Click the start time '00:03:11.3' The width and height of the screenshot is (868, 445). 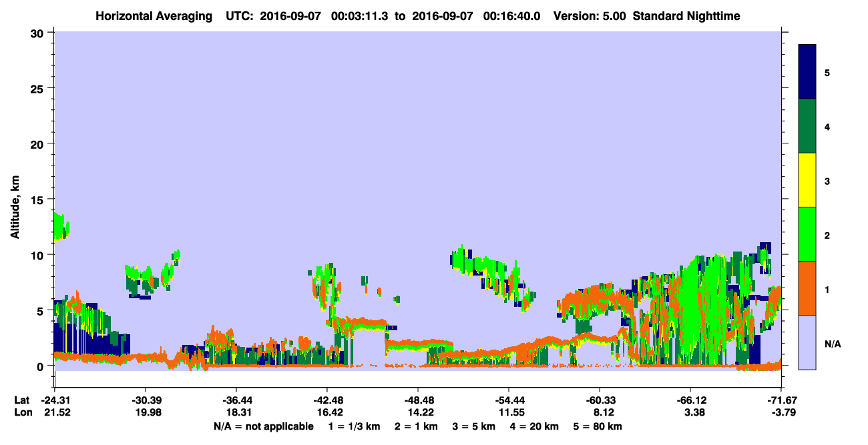tap(359, 16)
